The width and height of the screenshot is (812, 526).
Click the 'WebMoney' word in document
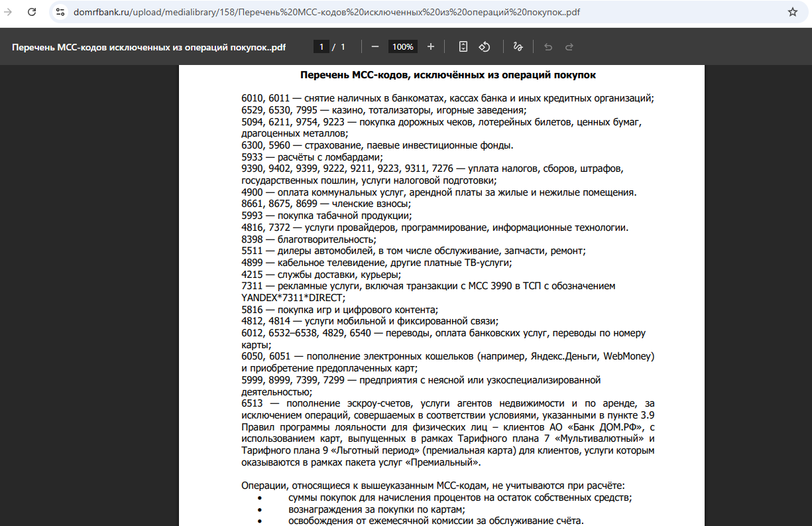(x=628, y=356)
